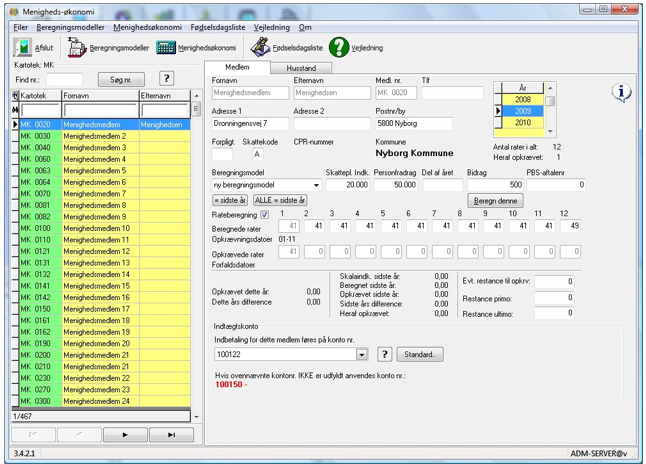Screen dimensions: 646x464
Task: Go to next record with play arrow
Action: point(125,435)
